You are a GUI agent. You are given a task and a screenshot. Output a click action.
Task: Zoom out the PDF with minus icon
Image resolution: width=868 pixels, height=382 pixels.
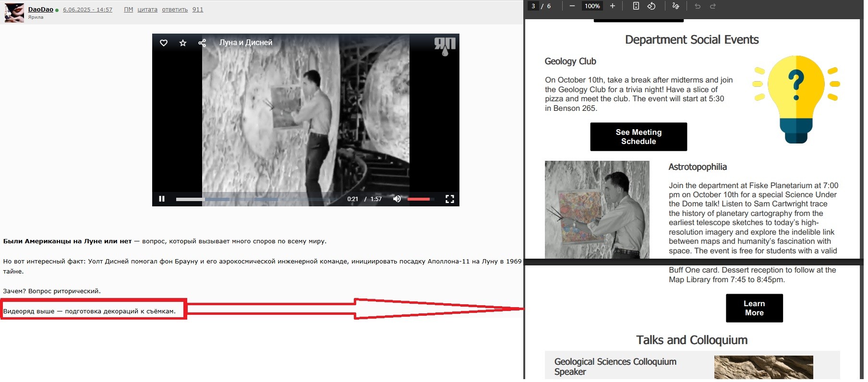[572, 6]
